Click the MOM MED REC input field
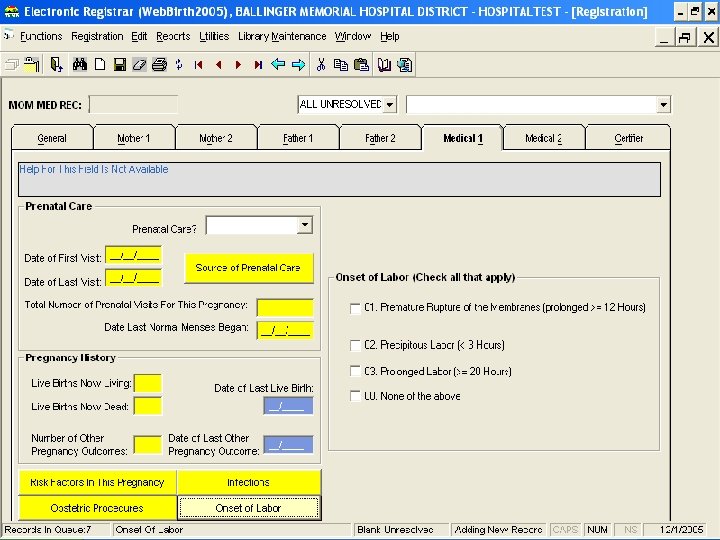Image resolution: width=720 pixels, height=540 pixels. [x=133, y=105]
